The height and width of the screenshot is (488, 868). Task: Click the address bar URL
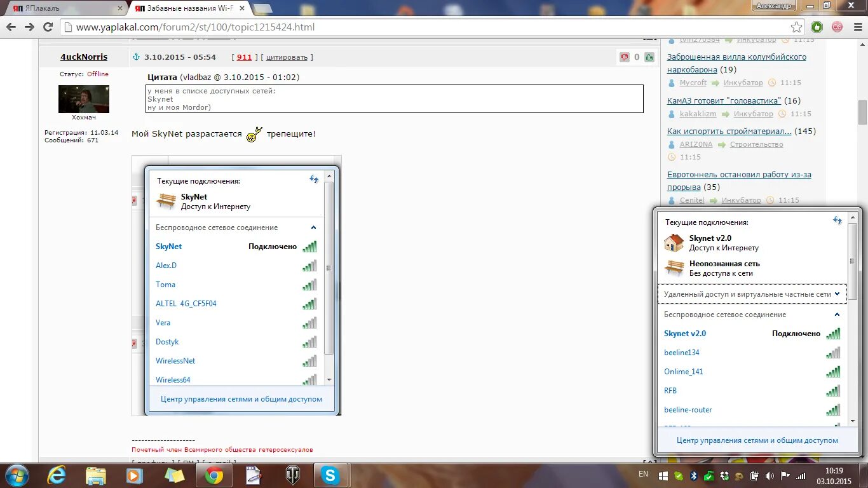(x=195, y=27)
